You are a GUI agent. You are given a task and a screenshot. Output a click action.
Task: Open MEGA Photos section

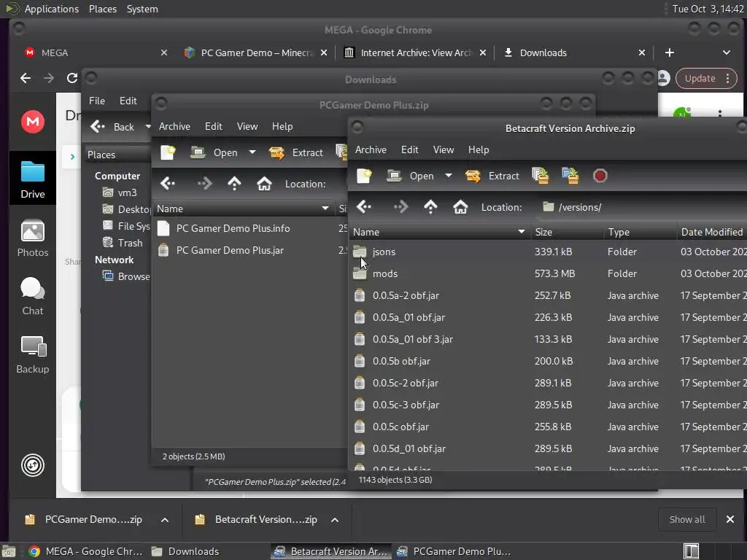pyautogui.click(x=32, y=238)
